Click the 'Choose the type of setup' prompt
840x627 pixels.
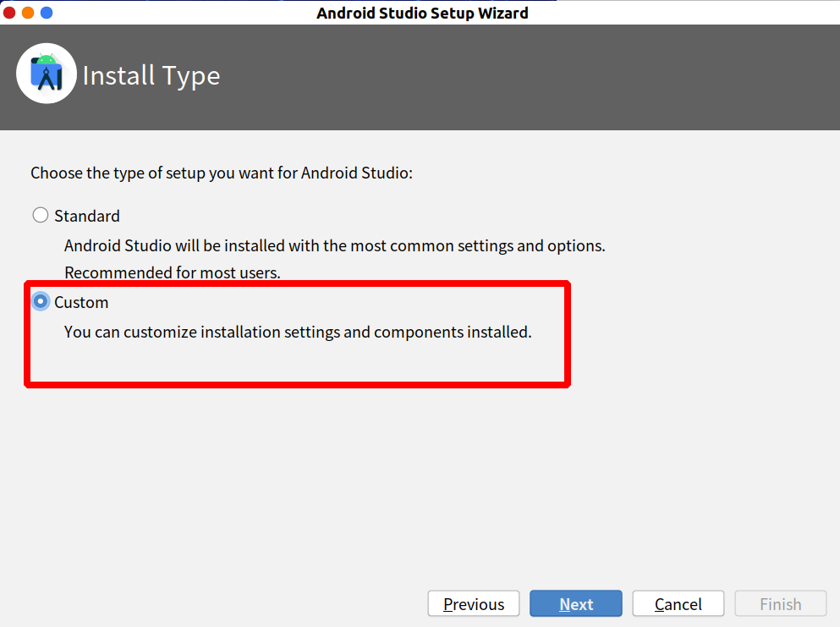(x=222, y=173)
